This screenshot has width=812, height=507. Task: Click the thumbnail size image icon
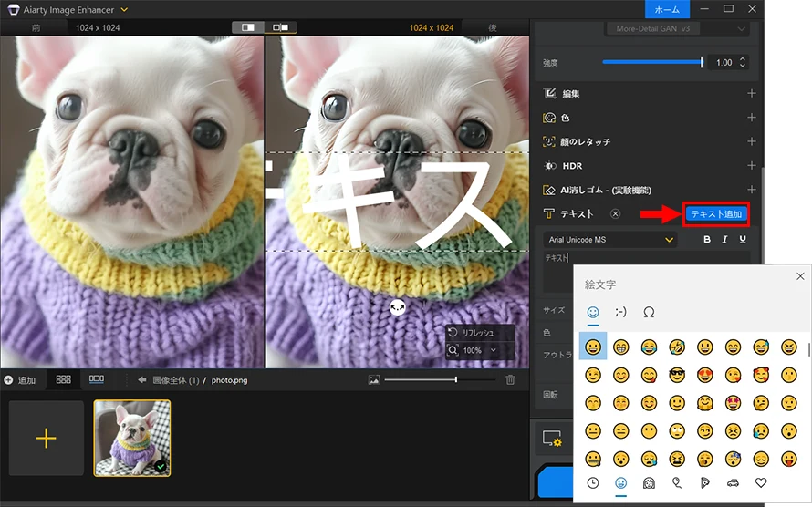[x=373, y=379]
